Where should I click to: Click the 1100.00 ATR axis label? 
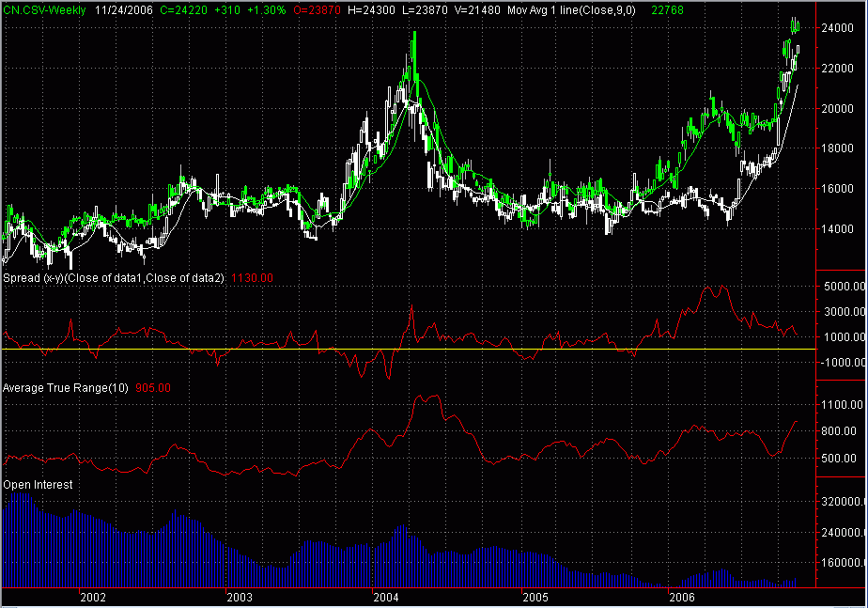click(x=842, y=405)
